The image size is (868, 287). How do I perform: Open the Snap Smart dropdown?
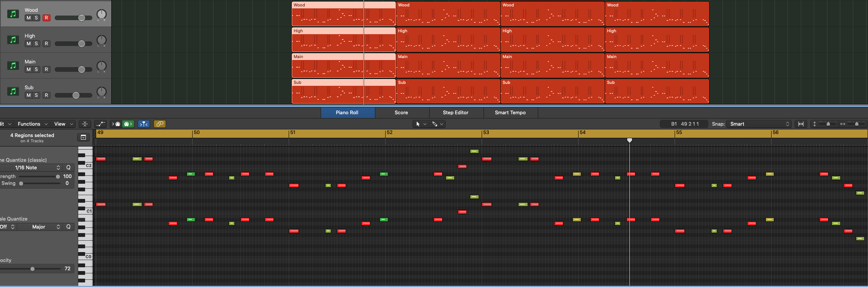click(759, 124)
